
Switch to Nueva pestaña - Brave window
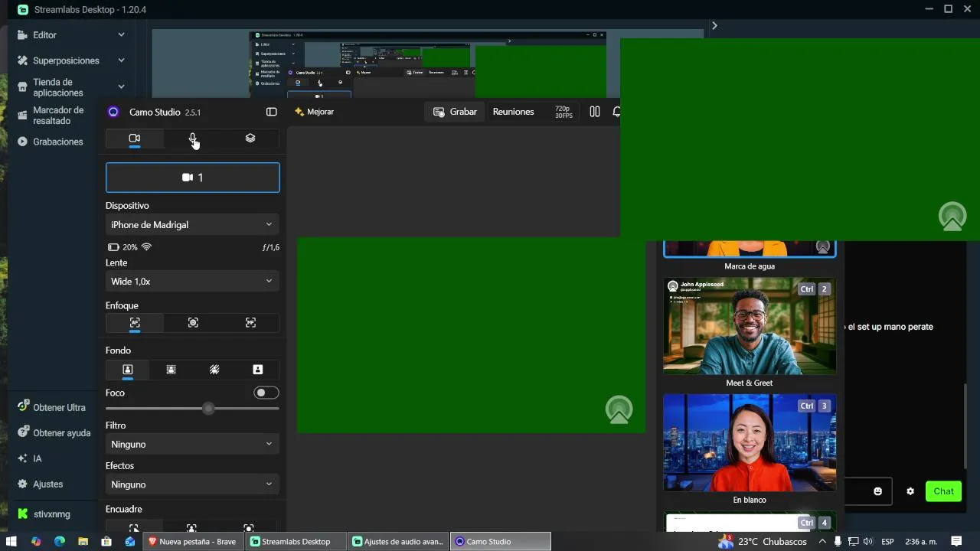click(x=193, y=541)
